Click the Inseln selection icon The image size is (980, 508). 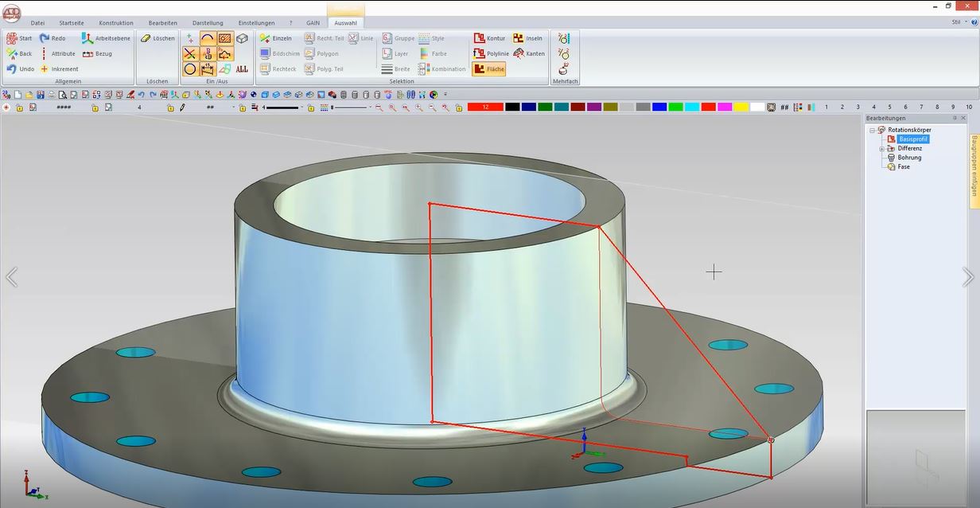[x=519, y=38]
